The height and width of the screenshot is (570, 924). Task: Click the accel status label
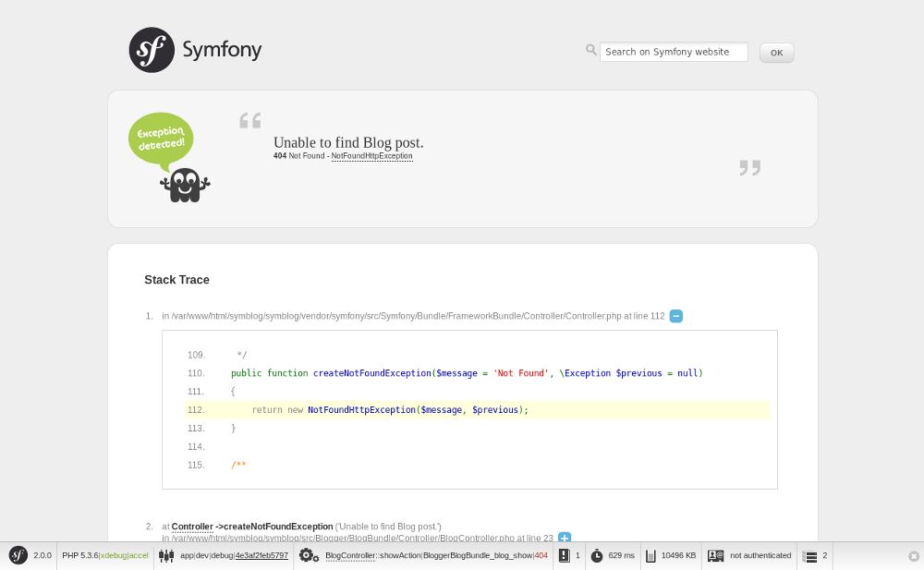139,555
